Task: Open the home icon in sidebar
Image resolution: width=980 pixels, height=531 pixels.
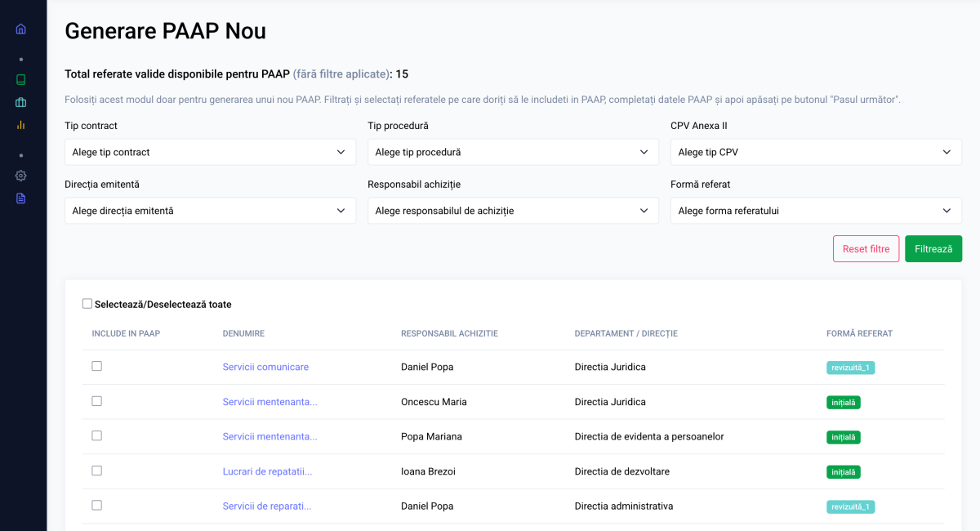Action: [x=21, y=29]
